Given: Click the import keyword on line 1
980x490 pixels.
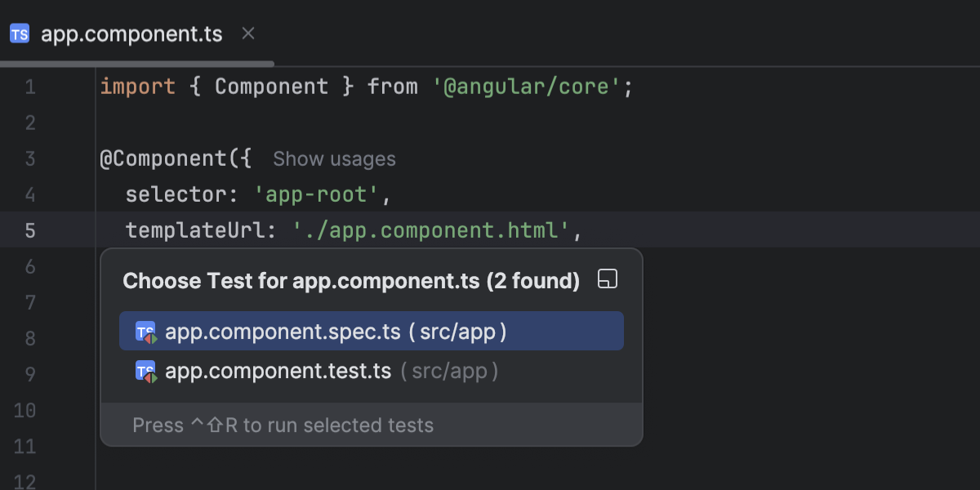Looking at the screenshot, I should [x=137, y=87].
